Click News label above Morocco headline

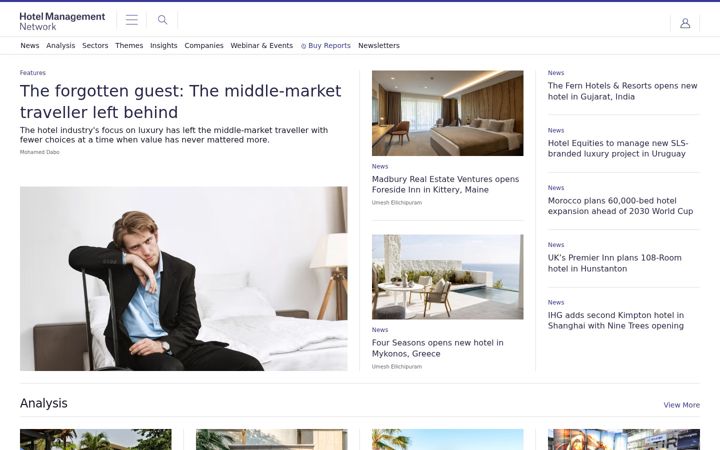pyautogui.click(x=556, y=188)
